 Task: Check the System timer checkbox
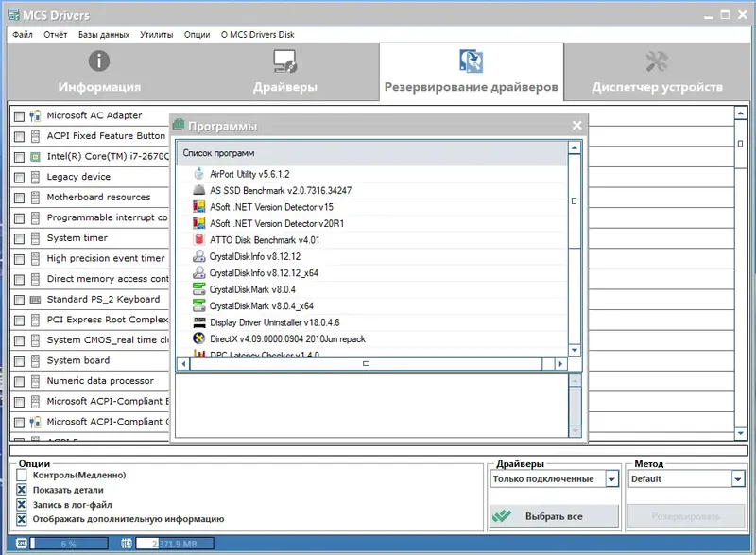click(19, 238)
